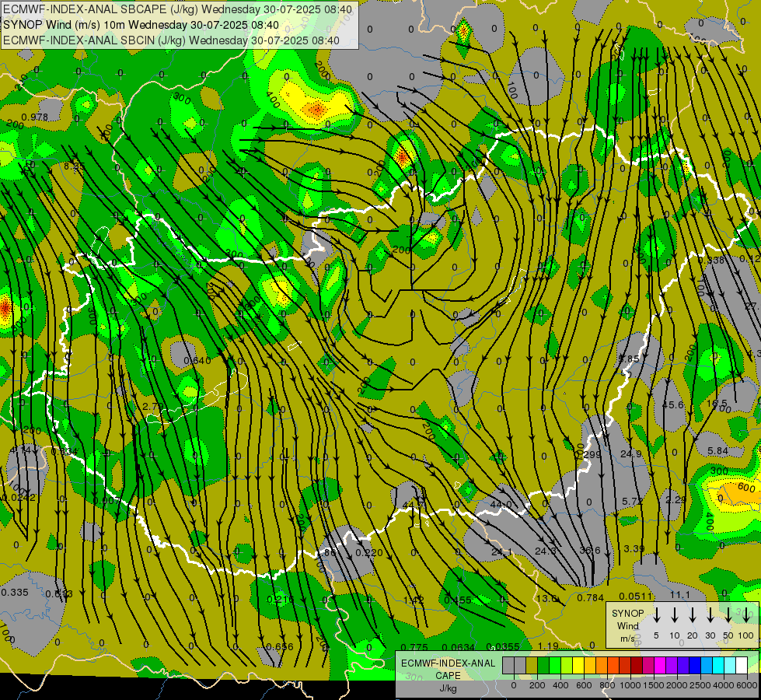Click the CIN value 0.978 on map
Screen dimensions: 761x700
[35, 117]
